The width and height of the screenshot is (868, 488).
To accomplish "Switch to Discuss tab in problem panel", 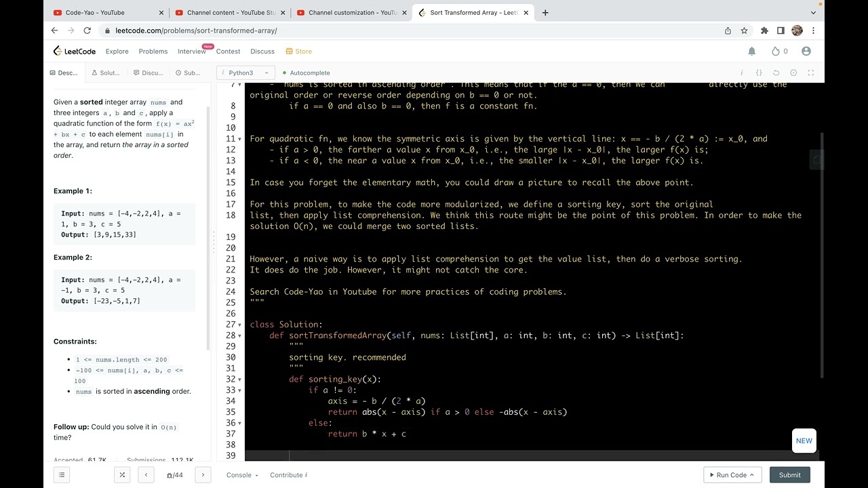I will (148, 73).
